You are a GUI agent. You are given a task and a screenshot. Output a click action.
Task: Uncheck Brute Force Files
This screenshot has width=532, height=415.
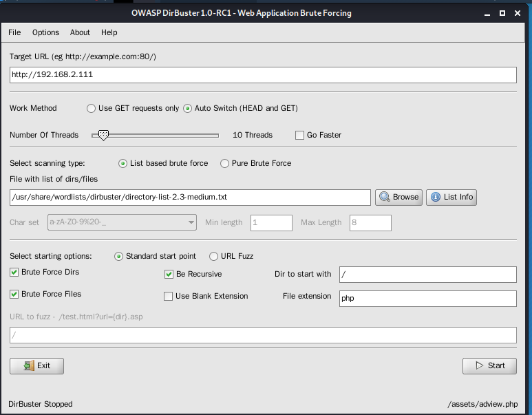[x=14, y=294]
